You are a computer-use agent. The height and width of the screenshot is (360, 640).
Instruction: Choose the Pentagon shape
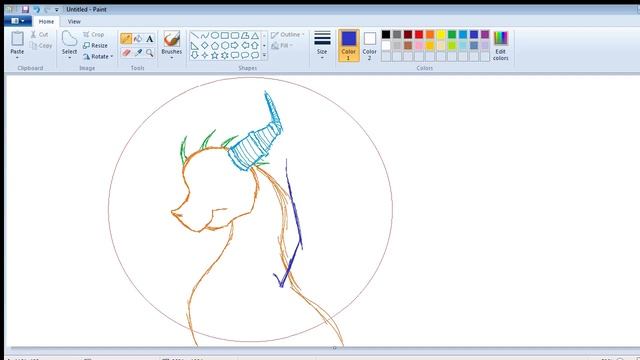coord(215,46)
